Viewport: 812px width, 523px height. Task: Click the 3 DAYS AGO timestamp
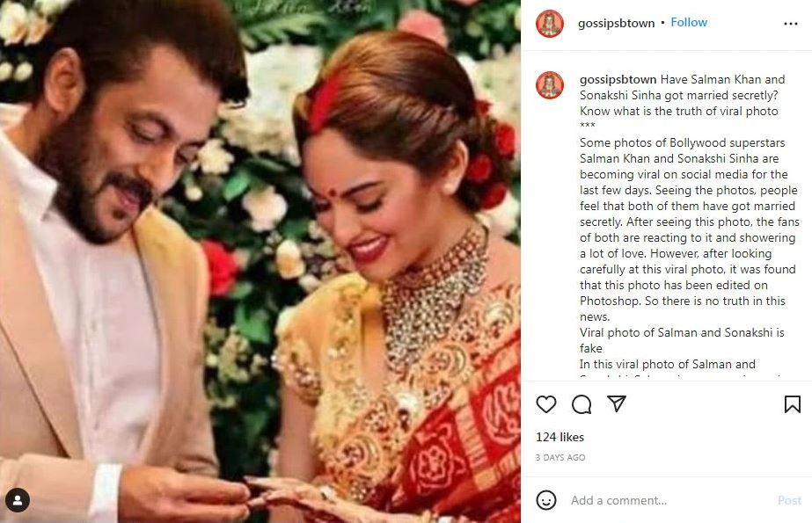click(560, 458)
